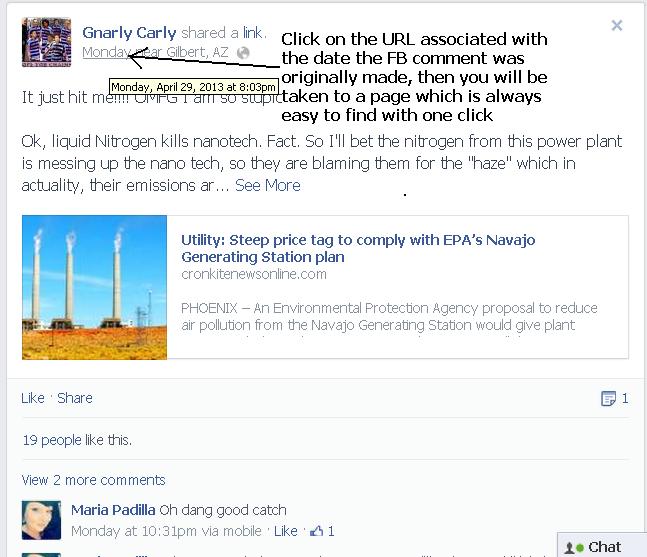View the 19 people who like this
Viewport: 647px width, 557px height.
[x=77, y=440]
